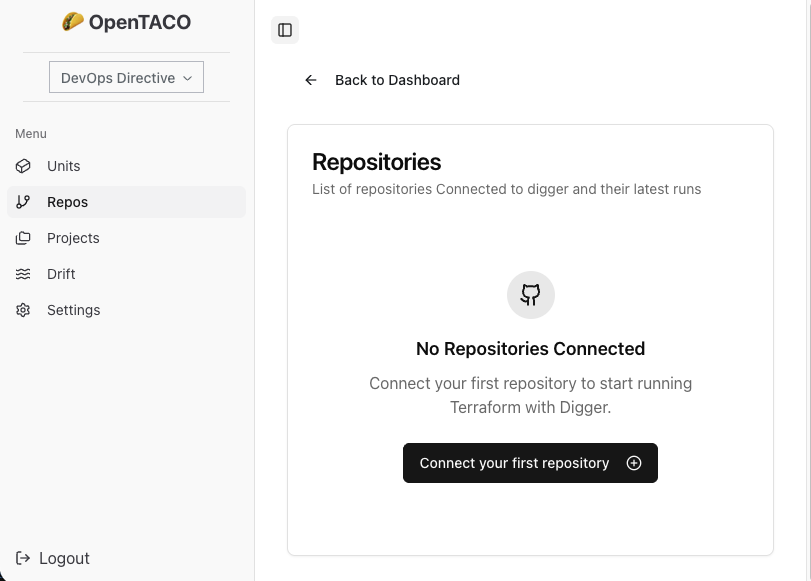
Task: Select the Settings menu item
Action: pos(73,310)
